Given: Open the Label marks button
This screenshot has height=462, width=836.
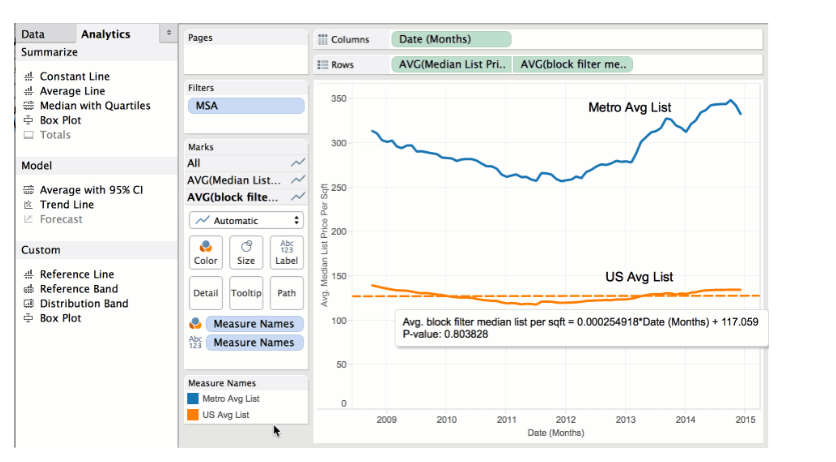Looking at the screenshot, I should click(286, 253).
